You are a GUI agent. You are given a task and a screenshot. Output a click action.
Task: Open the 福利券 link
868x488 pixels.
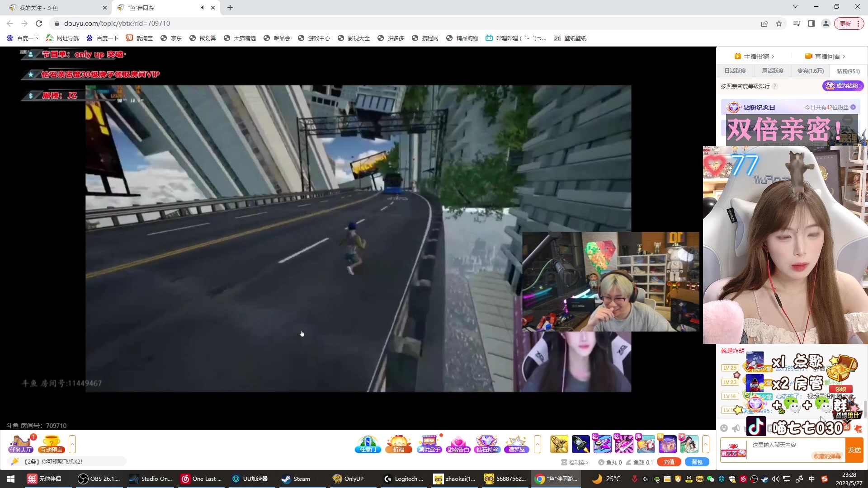(x=575, y=462)
